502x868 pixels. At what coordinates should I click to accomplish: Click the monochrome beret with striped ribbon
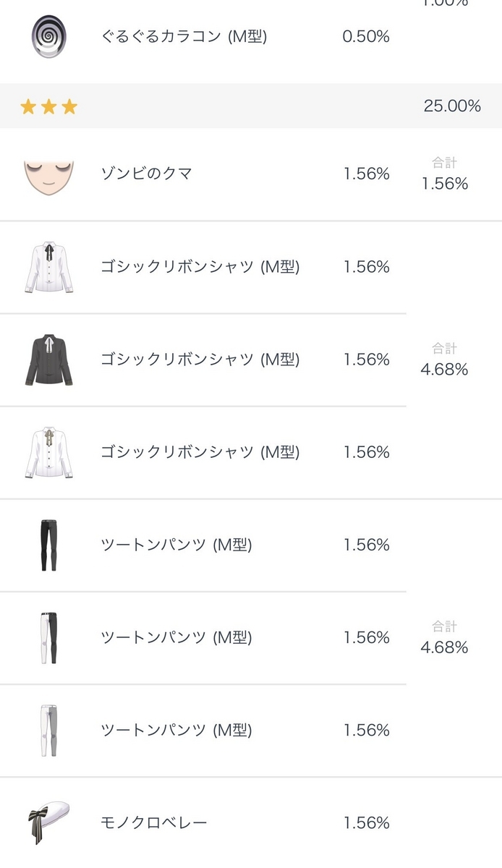pyautogui.click(x=49, y=822)
